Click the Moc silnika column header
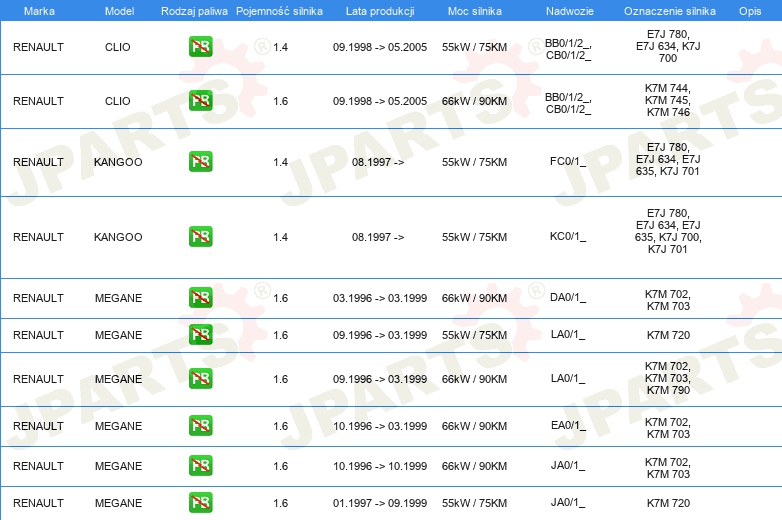This screenshot has width=782, height=520. (x=474, y=10)
